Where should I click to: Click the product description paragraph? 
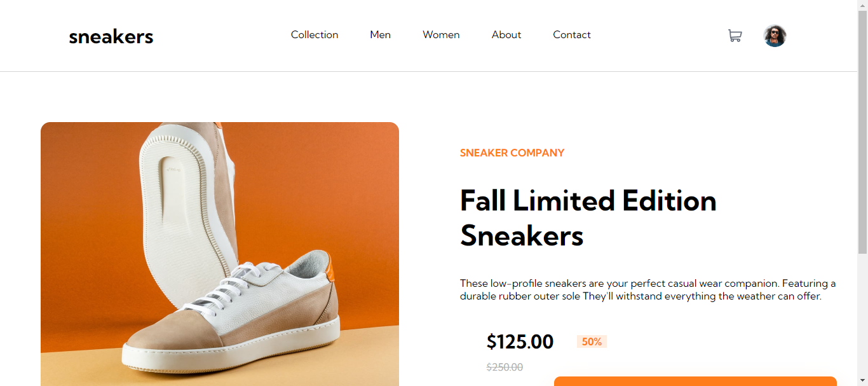(648, 289)
